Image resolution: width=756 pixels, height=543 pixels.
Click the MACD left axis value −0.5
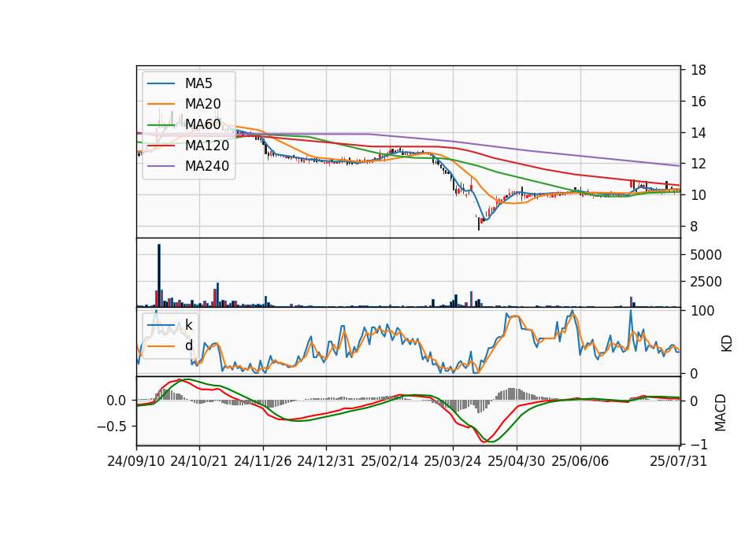111,427
